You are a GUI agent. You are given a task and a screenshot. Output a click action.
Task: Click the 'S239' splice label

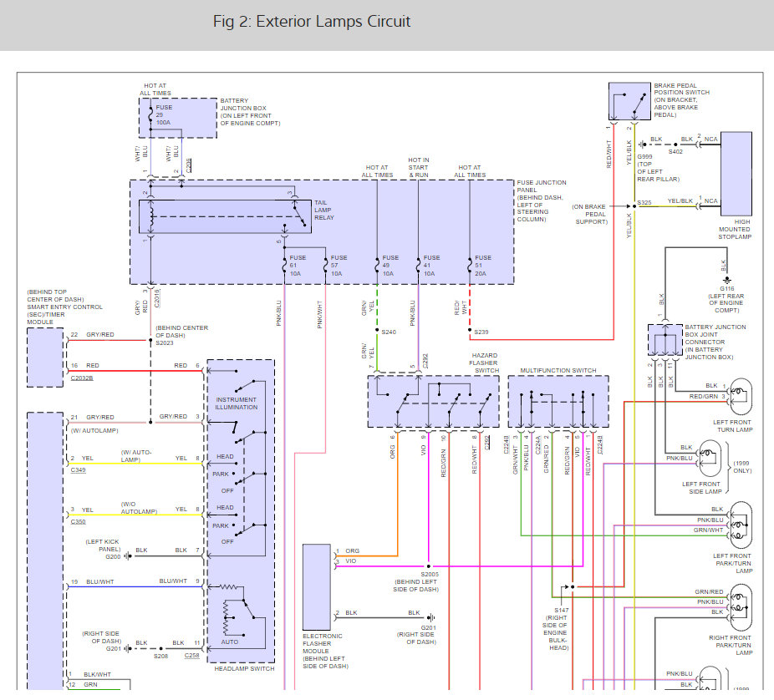click(x=481, y=332)
